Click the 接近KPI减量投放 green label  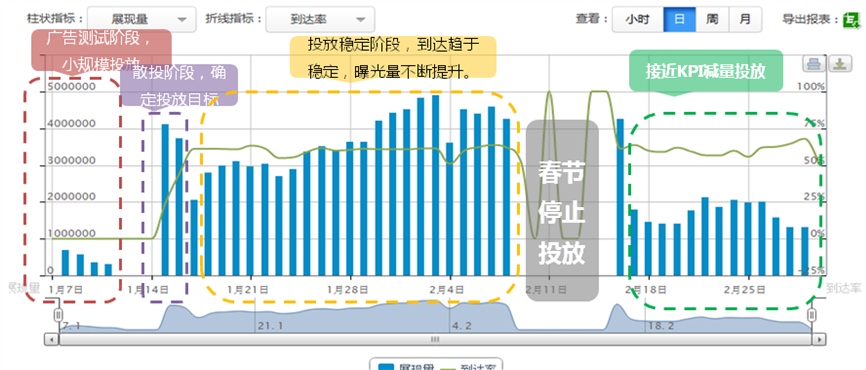(x=706, y=71)
